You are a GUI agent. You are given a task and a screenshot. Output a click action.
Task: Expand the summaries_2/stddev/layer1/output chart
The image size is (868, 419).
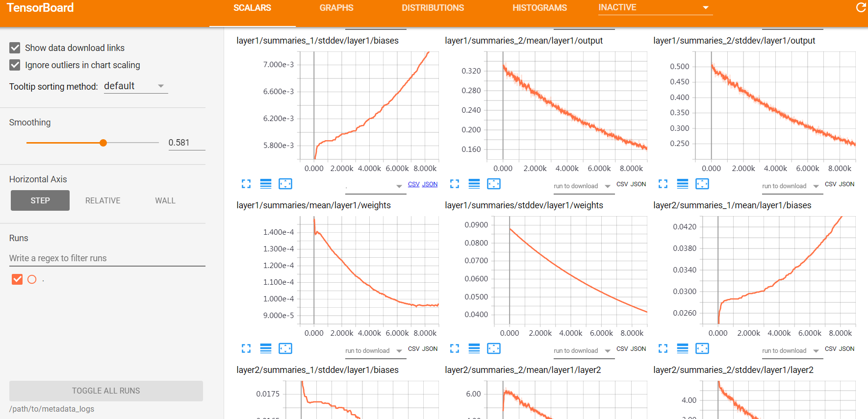[663, 184]
